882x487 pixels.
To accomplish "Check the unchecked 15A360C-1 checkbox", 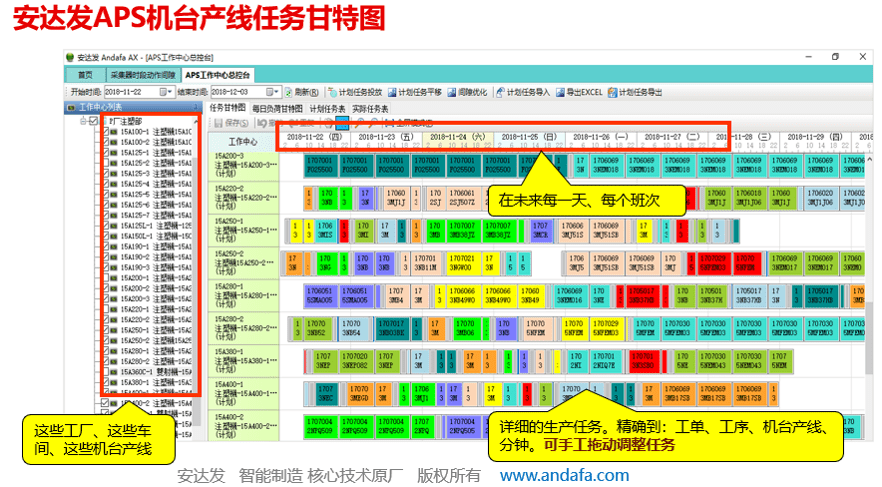I will (105, 372).
